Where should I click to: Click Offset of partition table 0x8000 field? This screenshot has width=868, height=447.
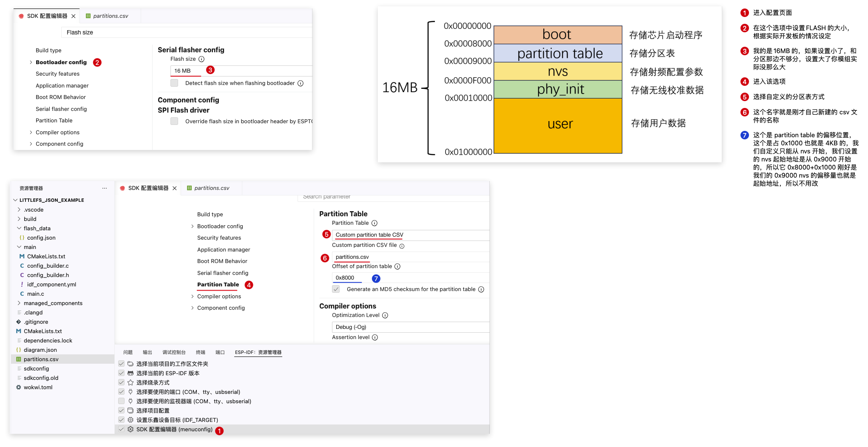coord(411,278)
